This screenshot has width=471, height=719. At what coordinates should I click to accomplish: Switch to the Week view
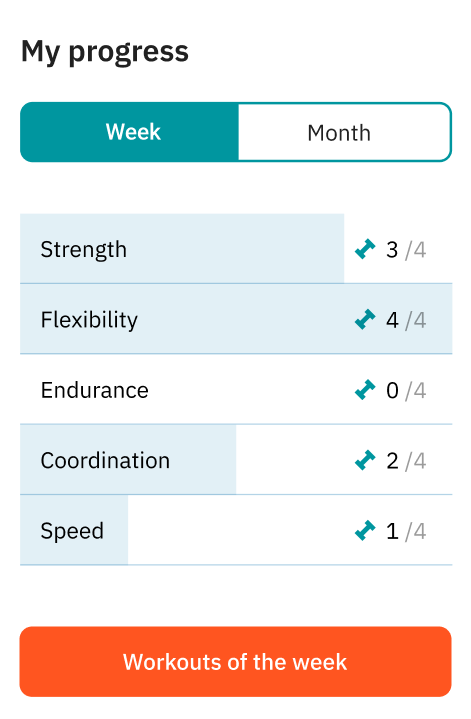tap(130, 132)
